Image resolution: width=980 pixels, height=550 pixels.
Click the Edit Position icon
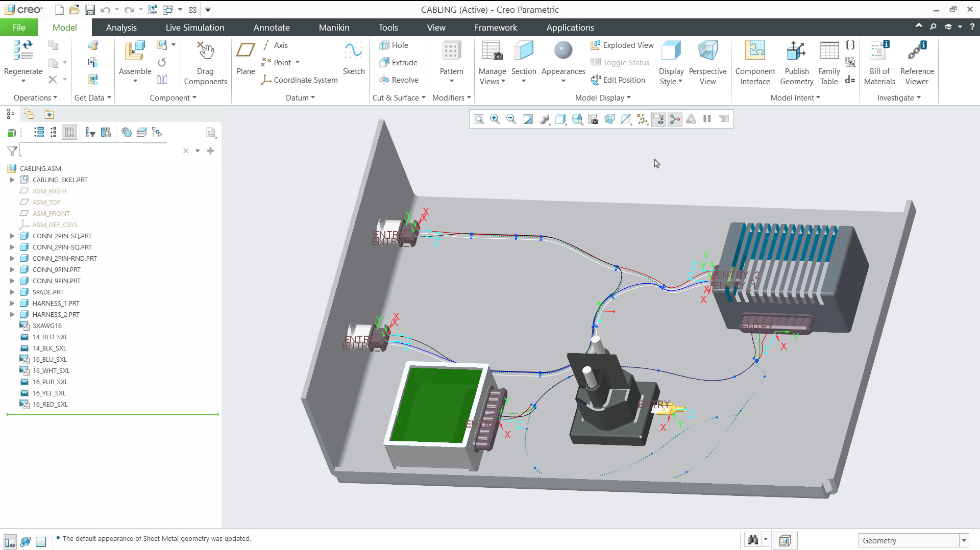point(618,80)
